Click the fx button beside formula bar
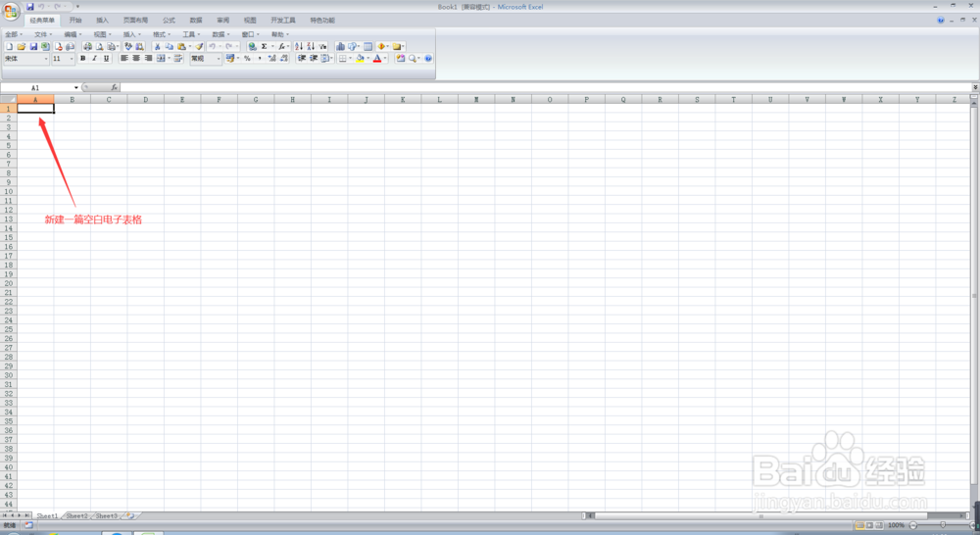This screenshot has width=980, height=535. click(x=114, y=87)
